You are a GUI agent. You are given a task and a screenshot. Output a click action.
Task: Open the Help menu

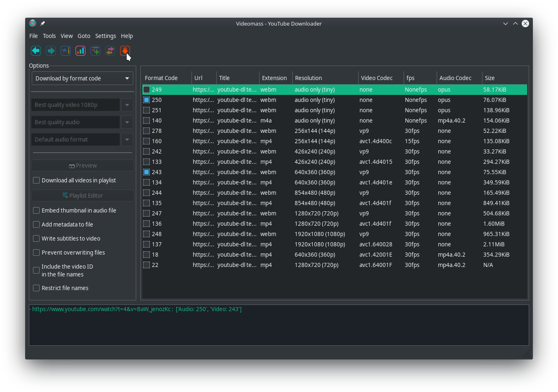coord(127,36)
